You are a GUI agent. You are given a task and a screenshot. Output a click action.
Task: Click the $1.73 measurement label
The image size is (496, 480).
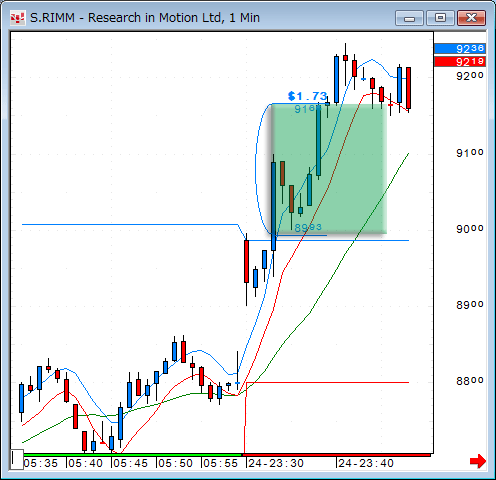coord(307,96)
